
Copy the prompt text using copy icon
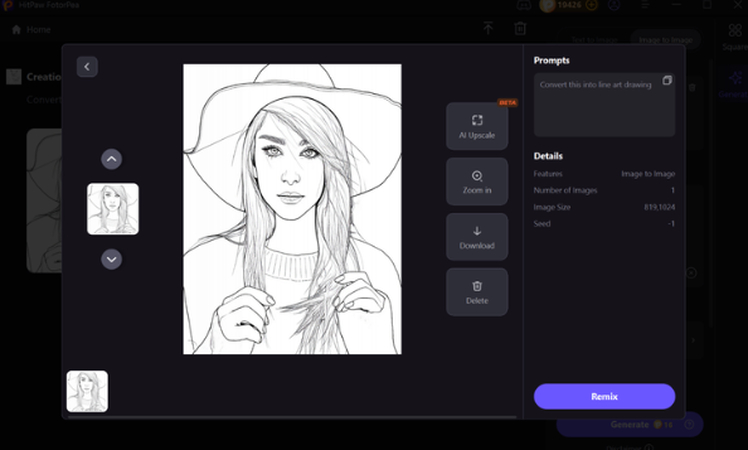[x=667, y=80]
